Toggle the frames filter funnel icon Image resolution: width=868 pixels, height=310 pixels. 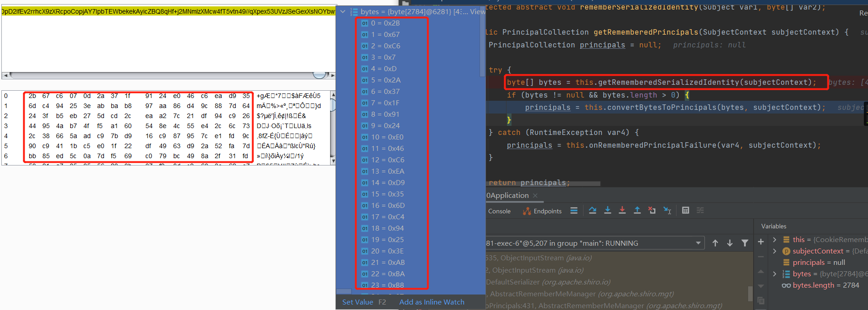tap(745, 243)
